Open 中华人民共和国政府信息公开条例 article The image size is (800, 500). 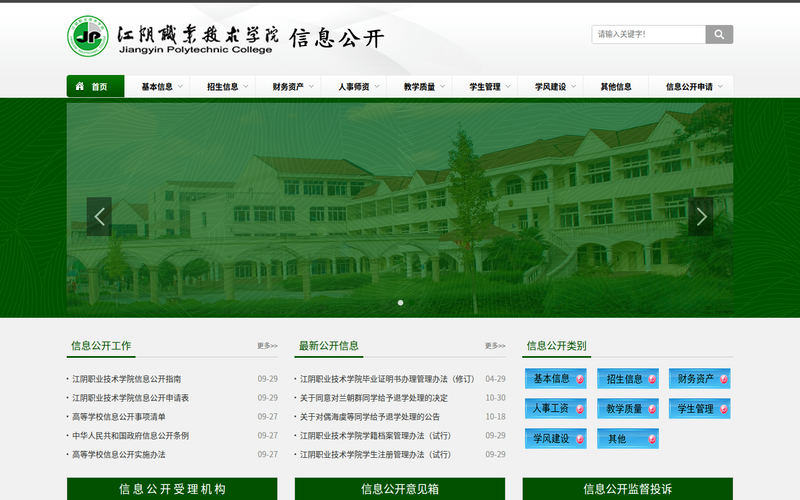coord(131,436)
